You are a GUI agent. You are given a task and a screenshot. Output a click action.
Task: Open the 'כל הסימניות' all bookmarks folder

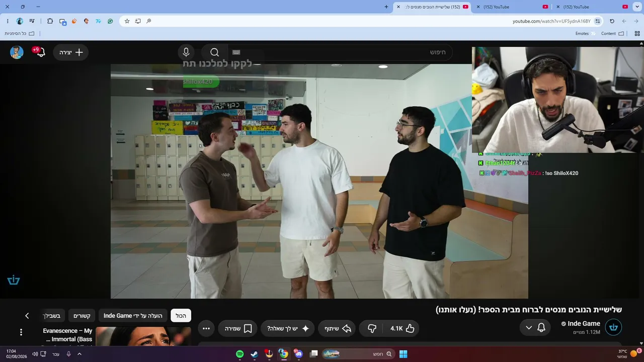[x=20, y=34]
